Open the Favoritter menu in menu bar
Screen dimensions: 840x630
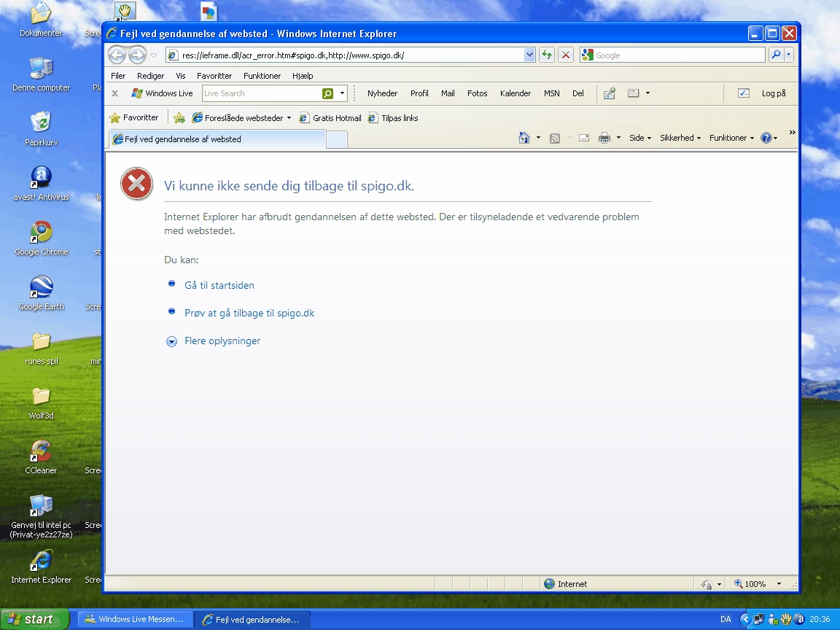click(214, 76)
